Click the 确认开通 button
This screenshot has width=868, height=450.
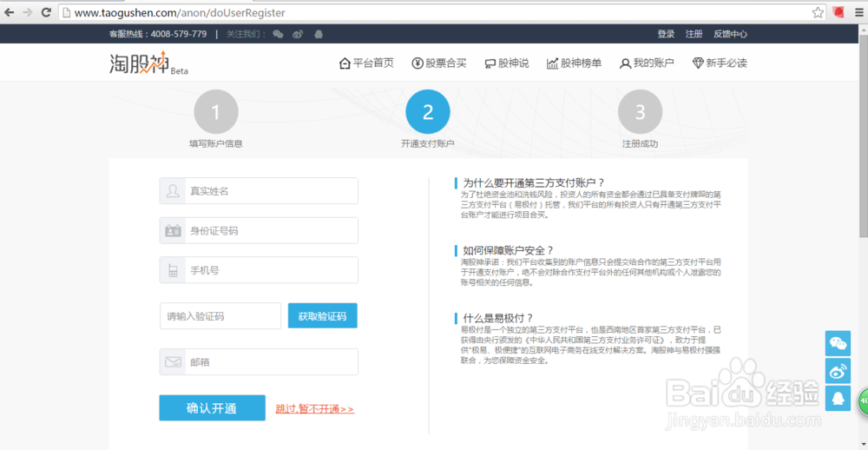pyautogui.click(x=212, y=408)
